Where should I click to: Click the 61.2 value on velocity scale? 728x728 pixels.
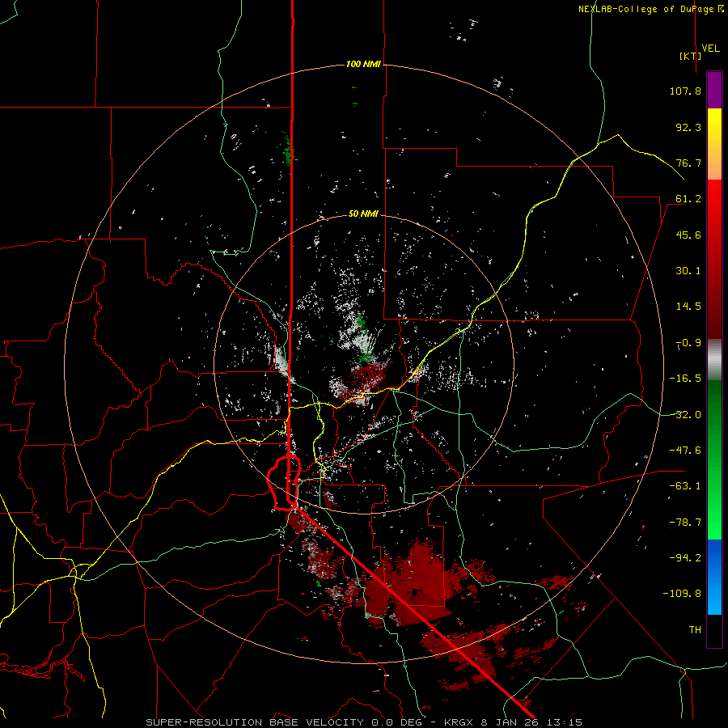point(688,199)
